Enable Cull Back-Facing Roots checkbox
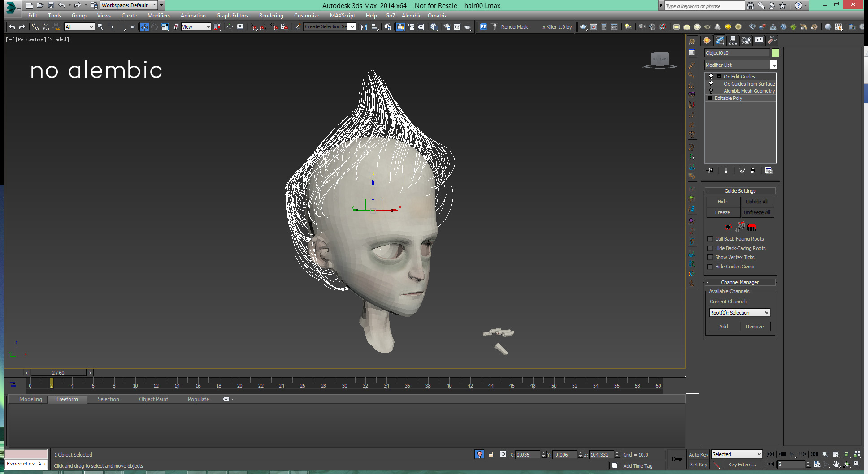Image resolution: width=868 pixels, height=474 pixels. [710, 239]
